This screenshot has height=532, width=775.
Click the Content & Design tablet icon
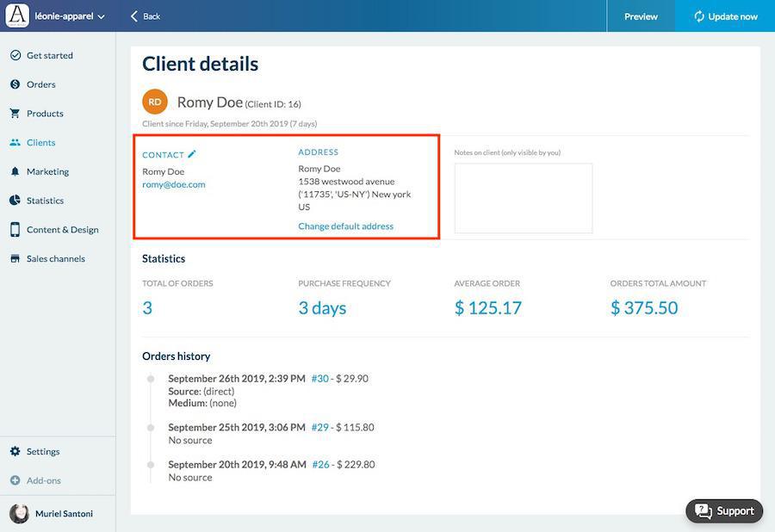tap(15, 230)
